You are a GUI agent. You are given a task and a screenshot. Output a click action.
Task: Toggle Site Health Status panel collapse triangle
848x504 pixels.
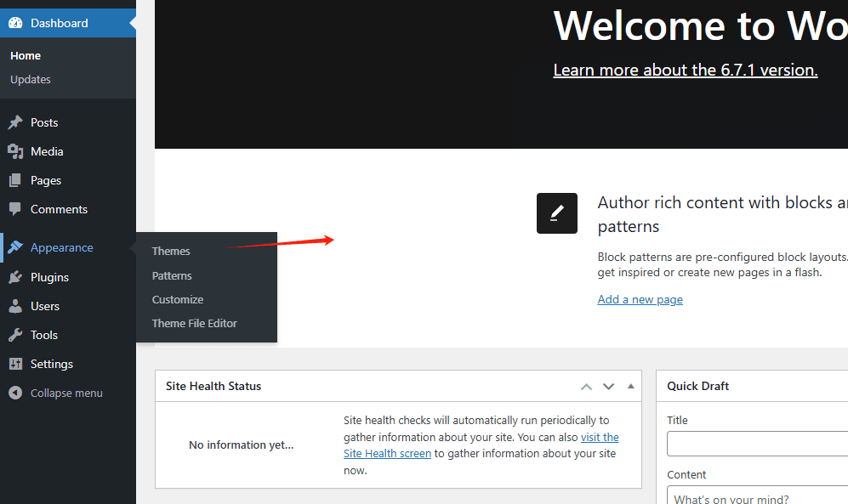pyautogui.click(x=630, y=386)
